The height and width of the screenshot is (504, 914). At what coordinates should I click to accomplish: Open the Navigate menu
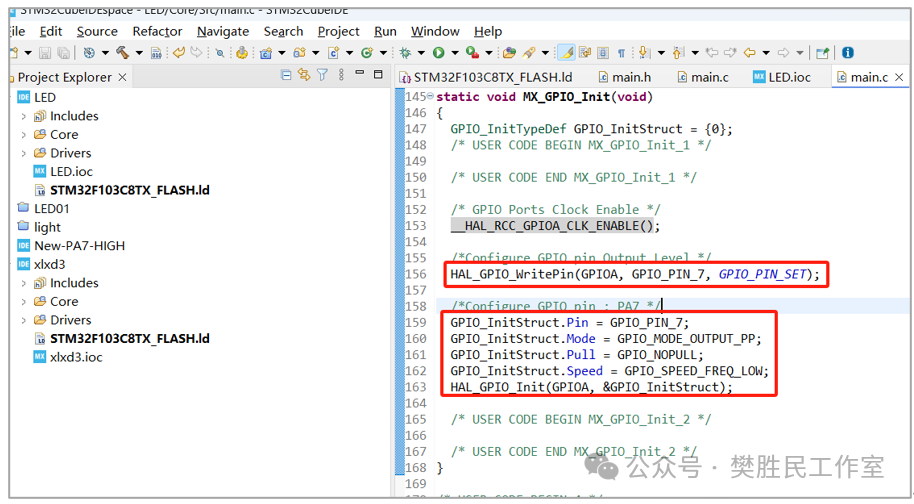pos(223,31)
